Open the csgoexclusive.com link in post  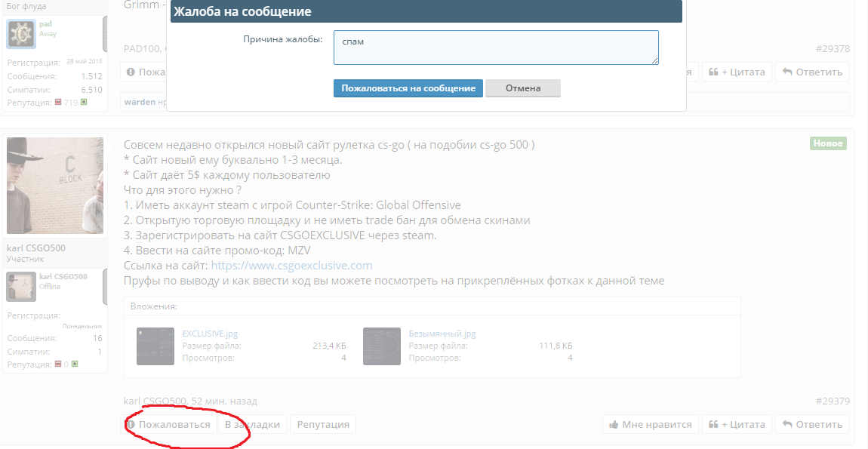(292, 265)
